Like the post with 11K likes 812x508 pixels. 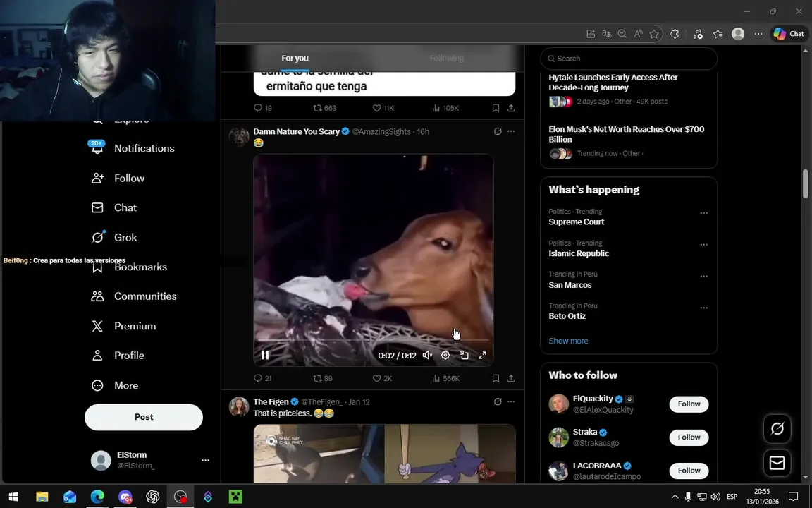click(x=383, y=108)
